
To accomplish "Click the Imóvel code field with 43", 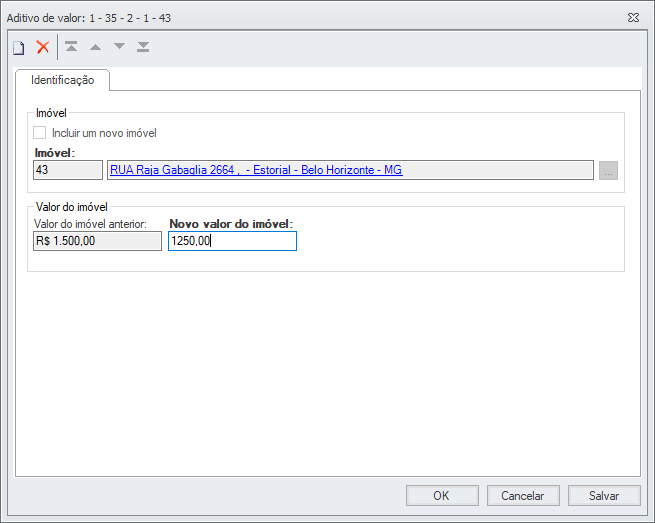I will [68, 170].
